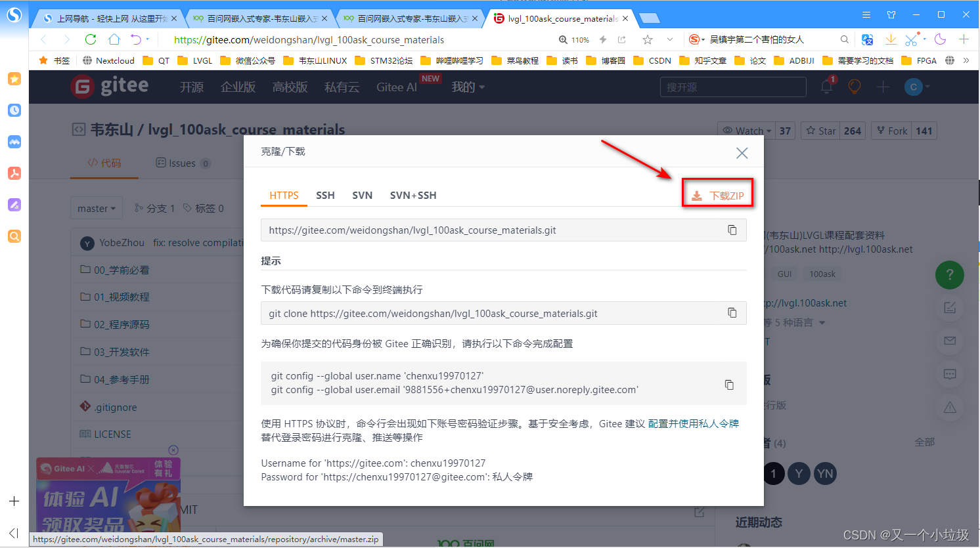The image size is (980, 548).
Task: Click the 搜开源 search box
Action: point(733,87)
